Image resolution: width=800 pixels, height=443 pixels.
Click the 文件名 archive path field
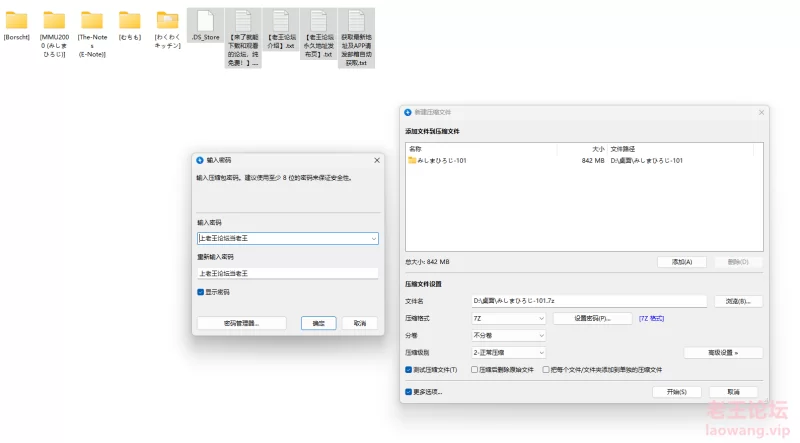[x=589, y=301]
